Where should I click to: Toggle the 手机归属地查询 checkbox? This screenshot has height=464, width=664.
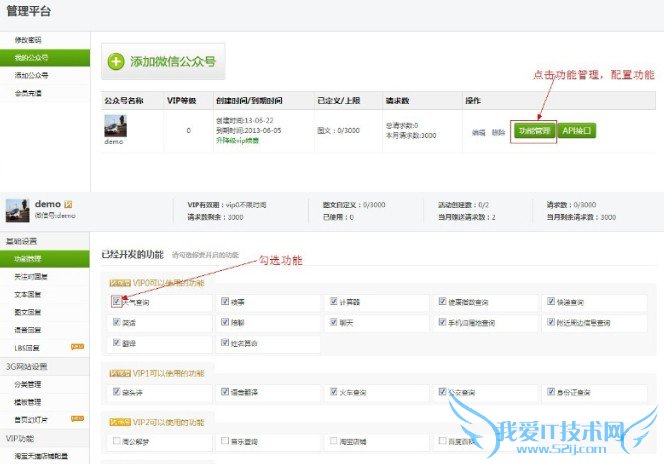click(x=443, y=322)
